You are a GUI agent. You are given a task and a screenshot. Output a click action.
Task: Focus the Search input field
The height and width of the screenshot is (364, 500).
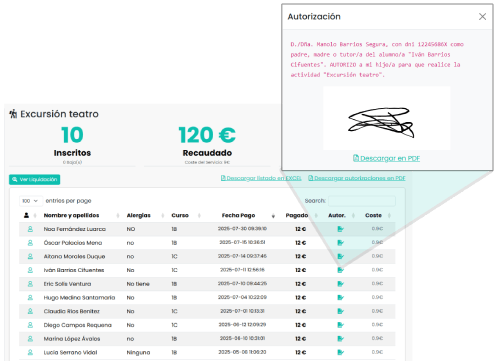362,201
